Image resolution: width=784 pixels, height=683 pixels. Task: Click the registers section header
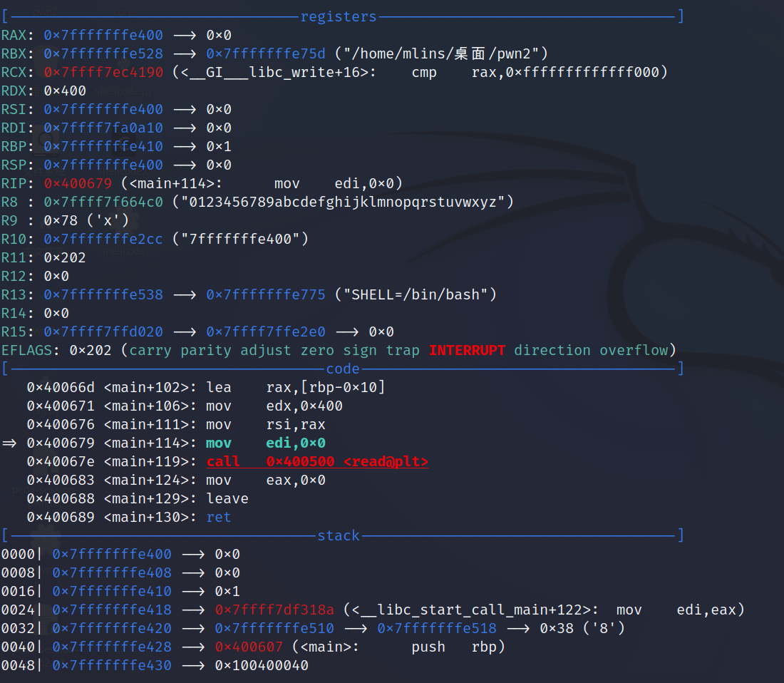point(339,16)
